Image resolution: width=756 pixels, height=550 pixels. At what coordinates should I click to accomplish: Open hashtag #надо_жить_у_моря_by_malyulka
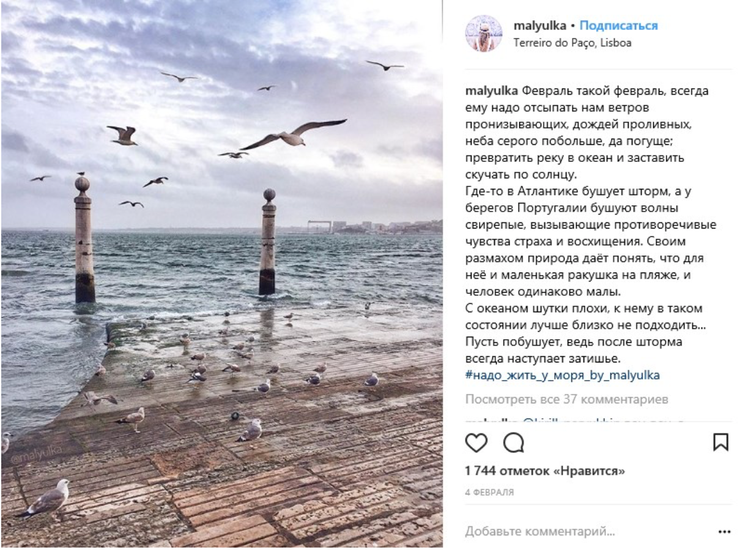pos(562,375)
